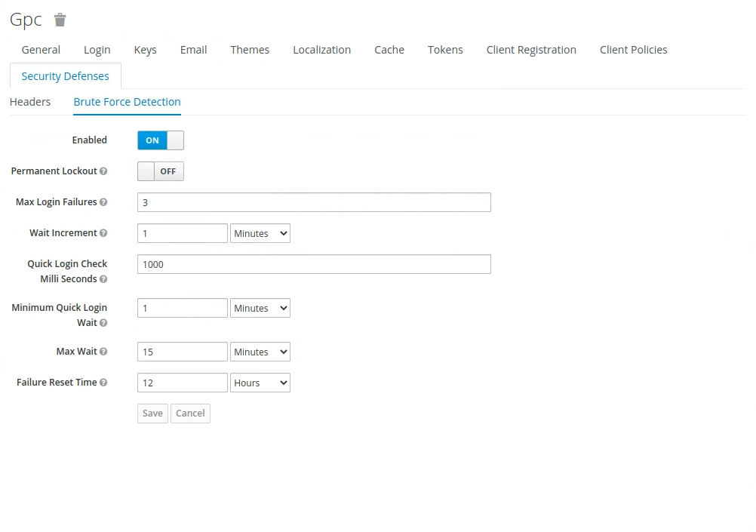
Task: Click help icon for Minimum Quick Login Wait
Action: pyautogui.click(x=103, y=323)
